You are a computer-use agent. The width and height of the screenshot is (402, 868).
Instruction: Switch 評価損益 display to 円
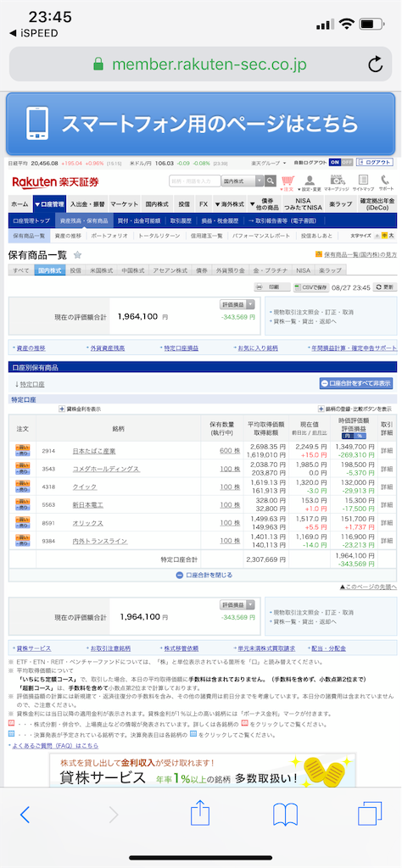[349, 437]
